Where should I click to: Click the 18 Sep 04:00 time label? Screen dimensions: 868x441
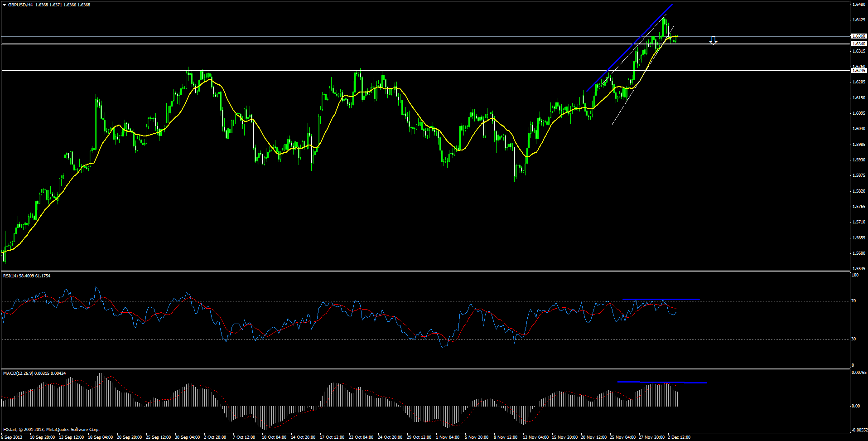click(x=101, y=437)
